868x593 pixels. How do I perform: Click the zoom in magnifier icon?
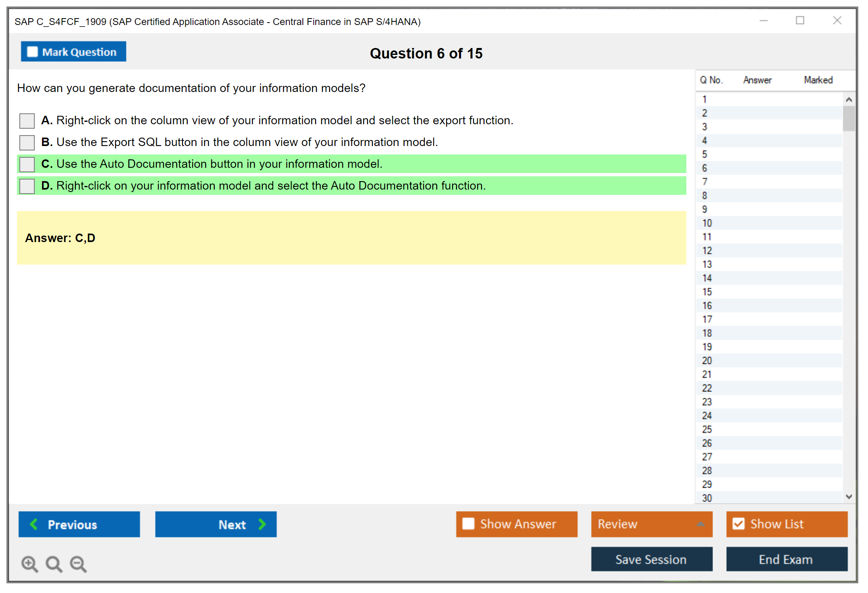[x=29, y=564]
